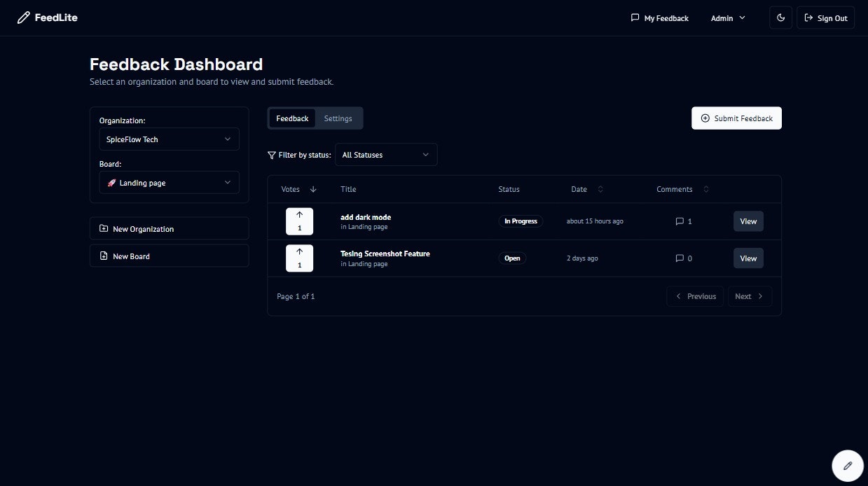The image size is (868, 486).
Task: View the add dark mode feedback
Action: [x=748, y=221]
